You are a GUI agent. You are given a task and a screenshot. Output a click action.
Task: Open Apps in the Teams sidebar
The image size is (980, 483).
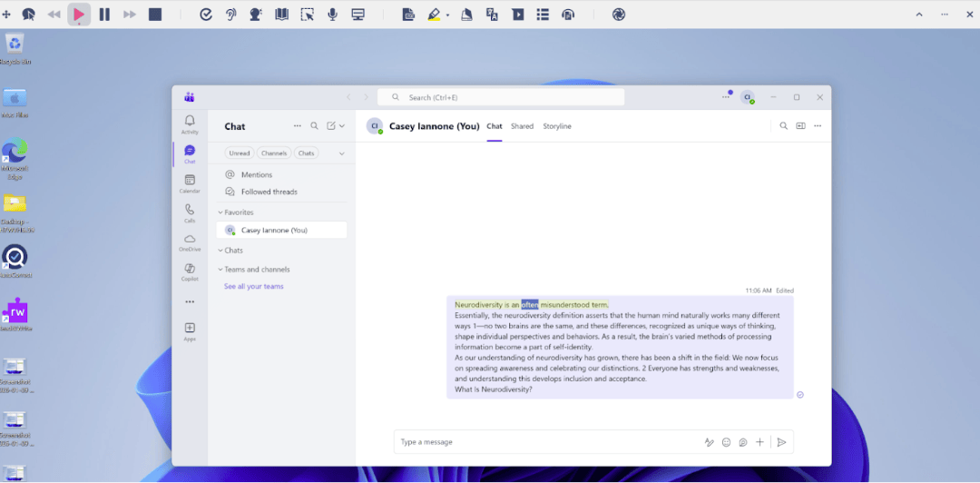(x=190, y=331)
